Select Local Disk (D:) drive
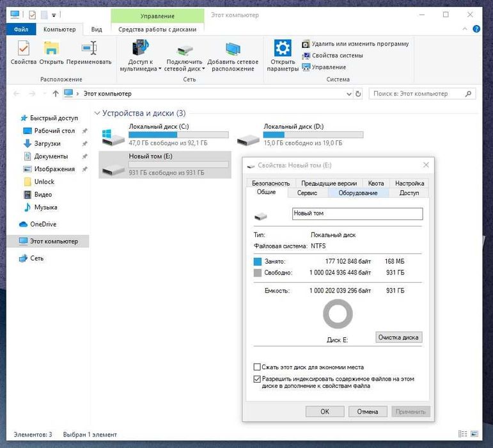Screen dimensions: 493x448 point(300,134)
